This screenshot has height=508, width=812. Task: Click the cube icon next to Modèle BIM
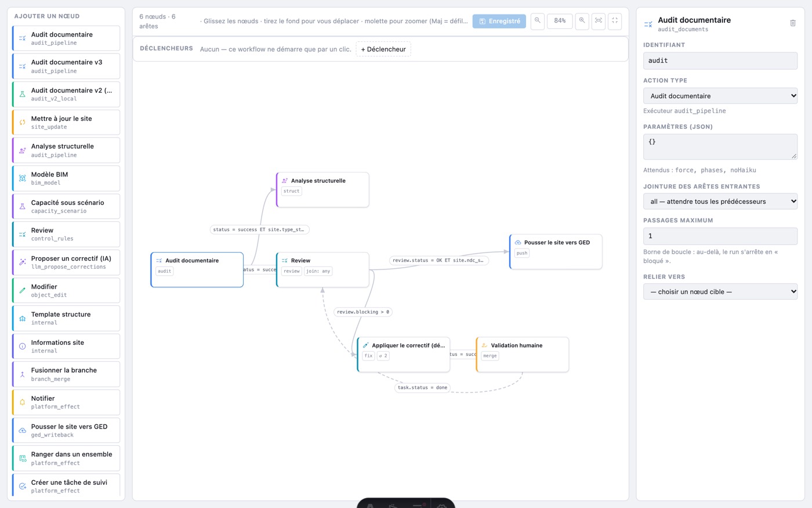[x=22, y=178]
